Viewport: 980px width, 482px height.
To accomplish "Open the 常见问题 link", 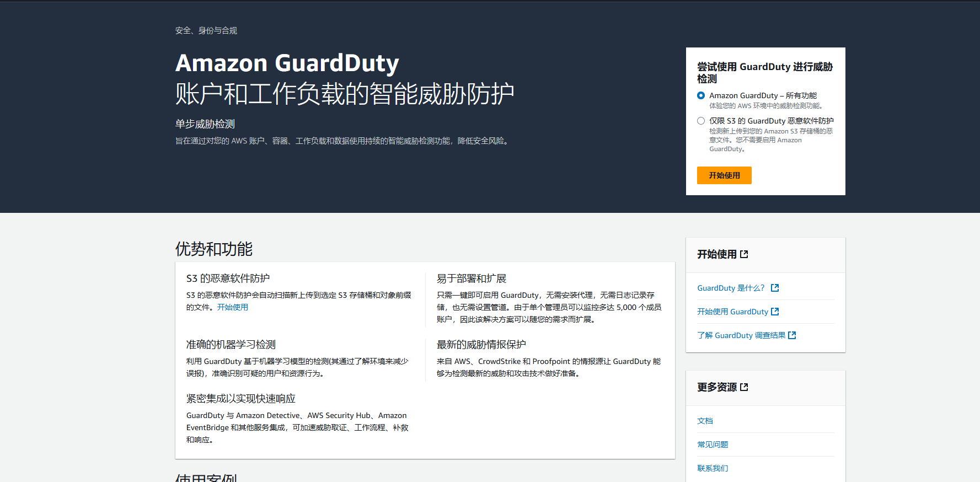I will pyautogui.click(x=713, y=444).
